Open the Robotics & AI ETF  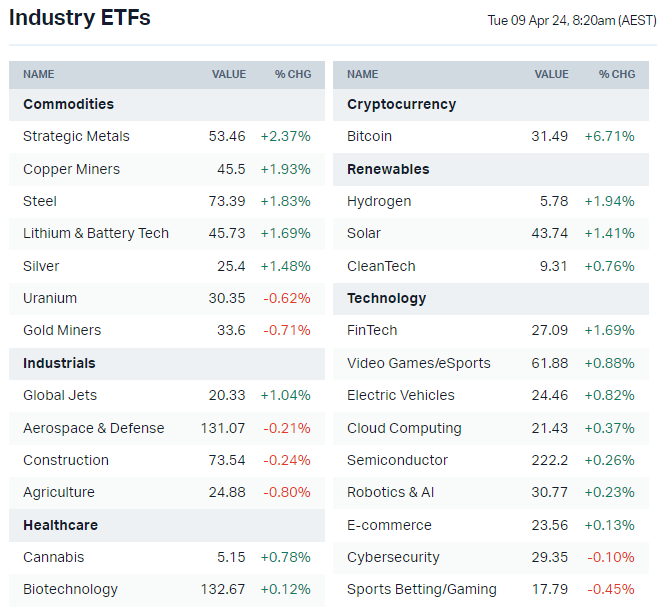click(x=390, y=492)
